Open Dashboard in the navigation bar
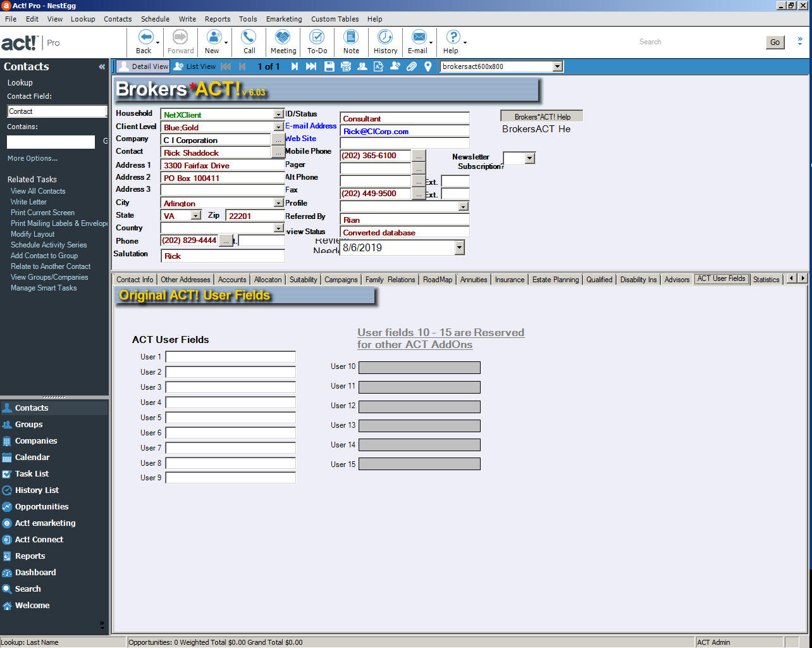This screenshot has width=812, height=648. click(35, 573)
